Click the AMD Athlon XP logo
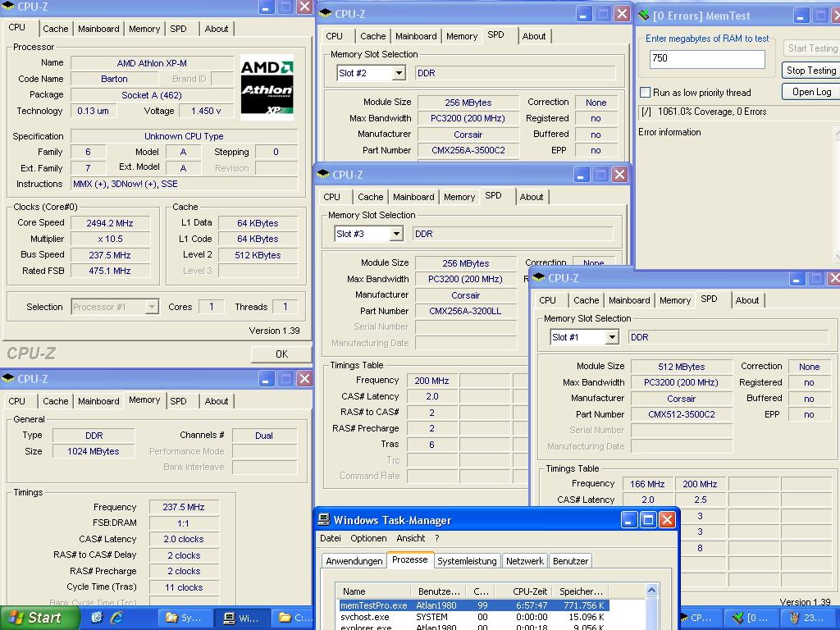 [x=267, y=87]
